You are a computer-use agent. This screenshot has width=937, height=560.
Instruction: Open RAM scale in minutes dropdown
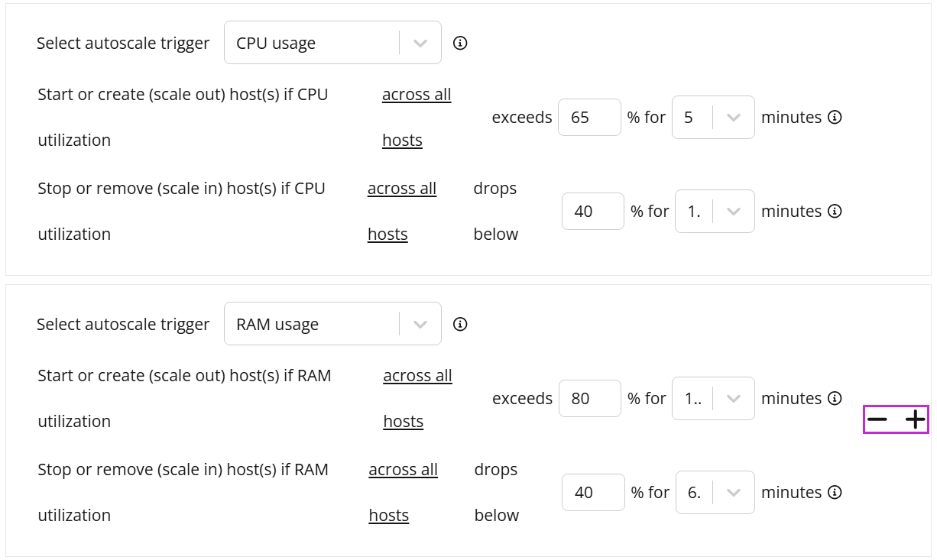tap(715, 492)
